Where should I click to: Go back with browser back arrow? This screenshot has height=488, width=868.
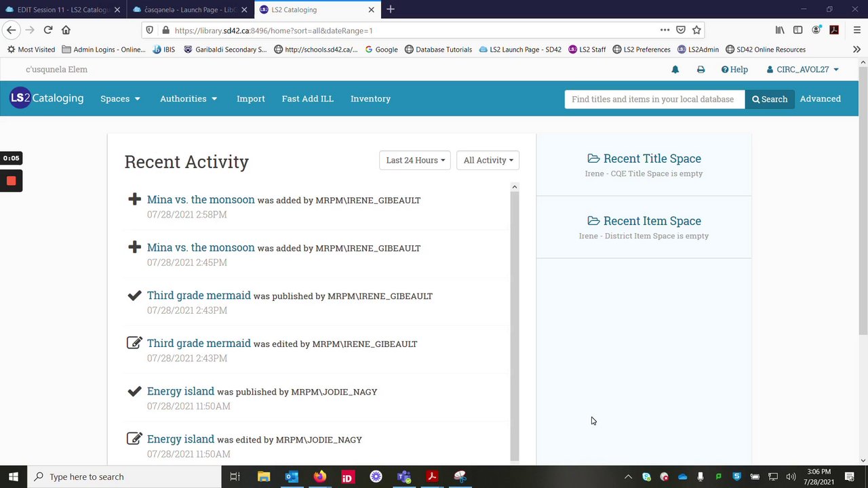[11, 30]
